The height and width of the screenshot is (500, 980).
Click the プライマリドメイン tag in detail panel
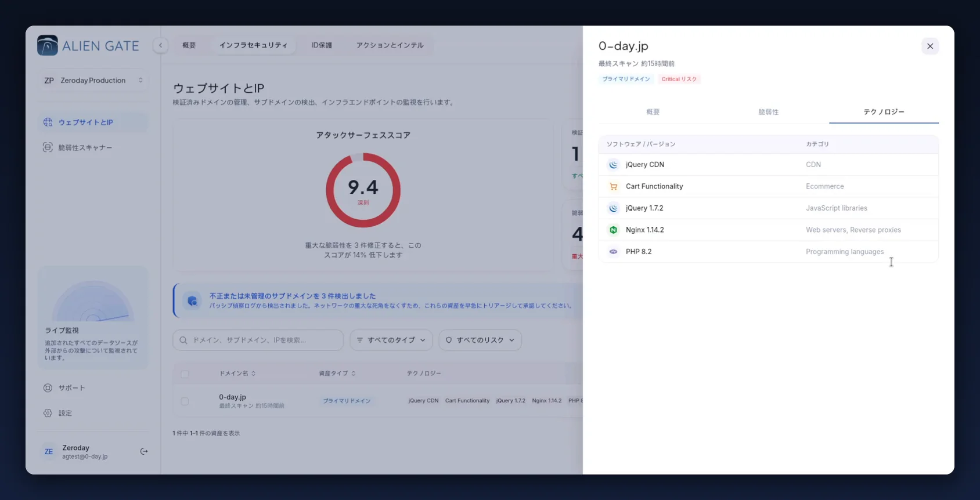point(626,79)
